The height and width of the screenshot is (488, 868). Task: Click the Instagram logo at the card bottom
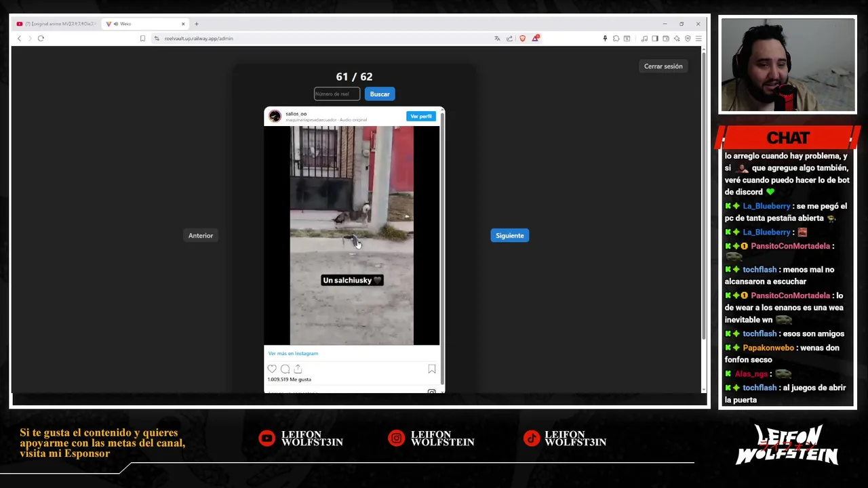click(431, 392)
